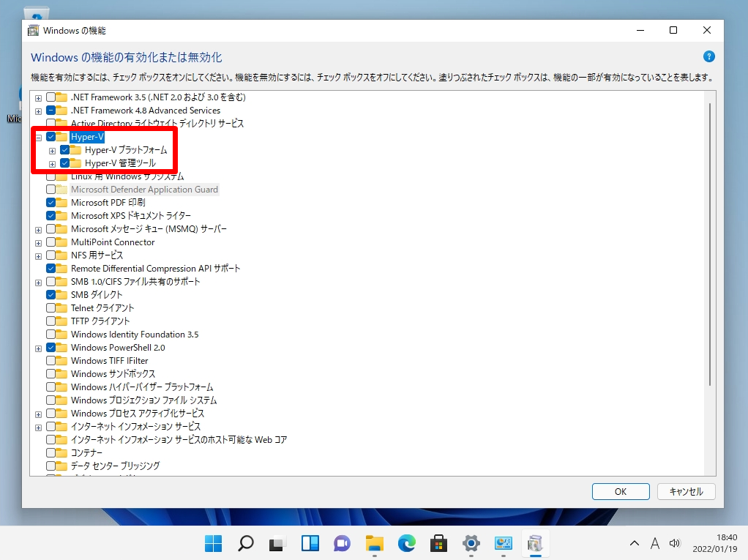Select データ センター ブリッジング row
The image size is (748, 560).
(115, 466)
